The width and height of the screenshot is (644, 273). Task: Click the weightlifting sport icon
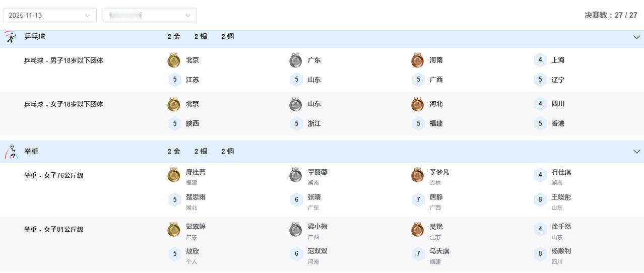tap(11, 152)
